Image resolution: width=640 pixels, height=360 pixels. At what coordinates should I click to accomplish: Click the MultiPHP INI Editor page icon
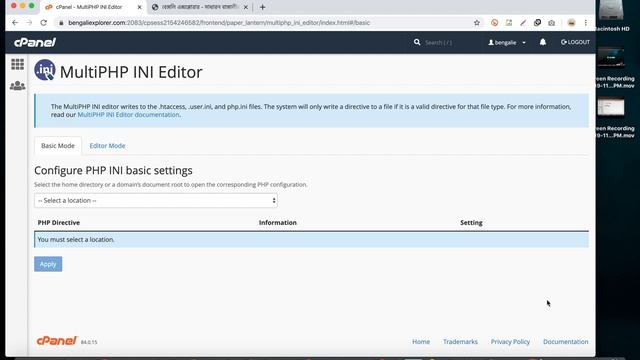pos(45,70)
